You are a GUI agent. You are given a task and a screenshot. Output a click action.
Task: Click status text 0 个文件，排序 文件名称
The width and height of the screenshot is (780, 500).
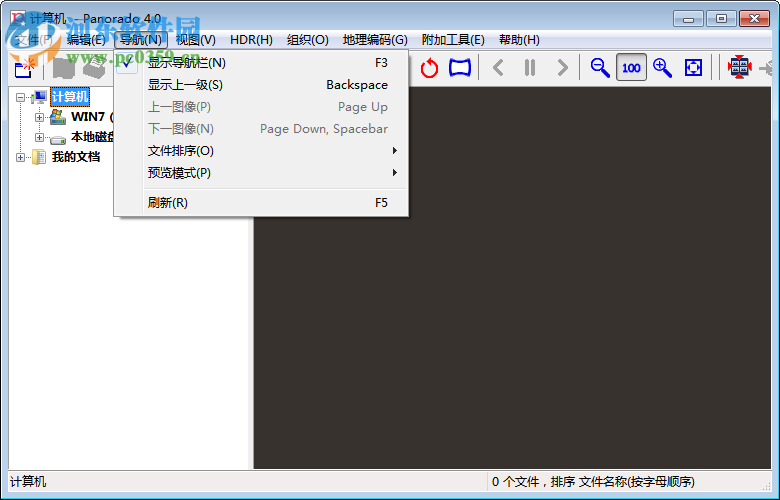tap(593, 482)
